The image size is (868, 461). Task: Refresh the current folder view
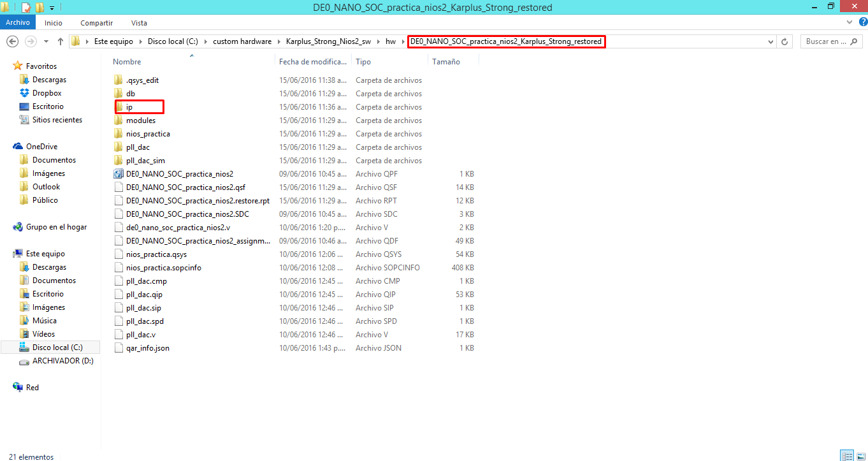785,41
